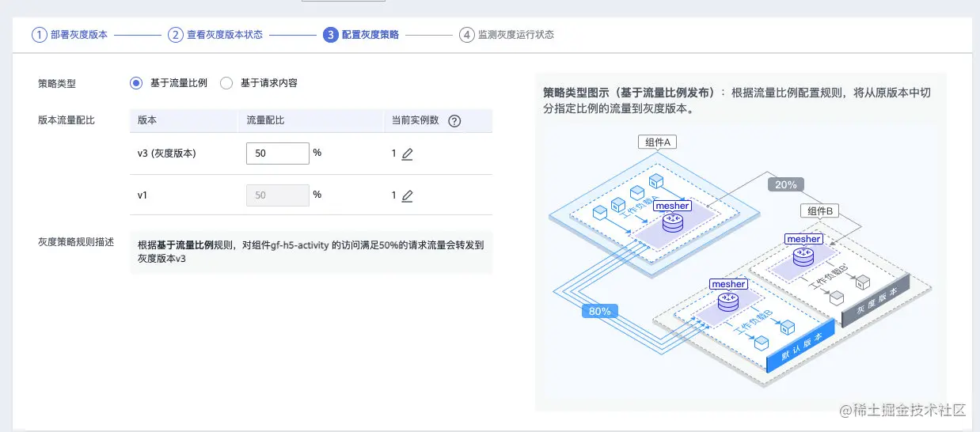Go to step 2 查看灰度版本状态
Image resolution: width=980 pixels, height=432 pixels.
(215, 35)
